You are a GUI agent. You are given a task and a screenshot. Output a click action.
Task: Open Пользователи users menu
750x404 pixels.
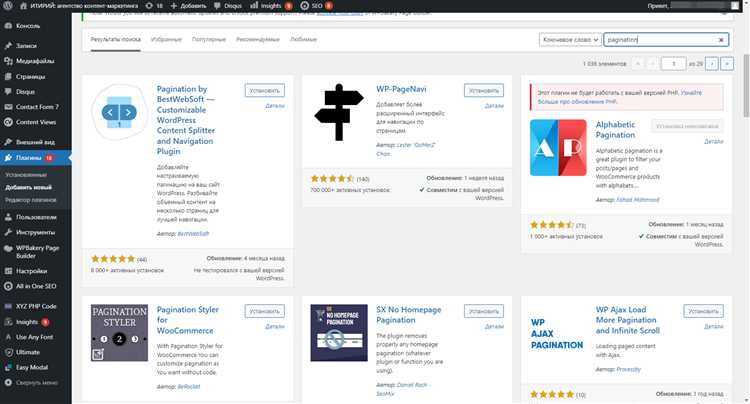36,217
